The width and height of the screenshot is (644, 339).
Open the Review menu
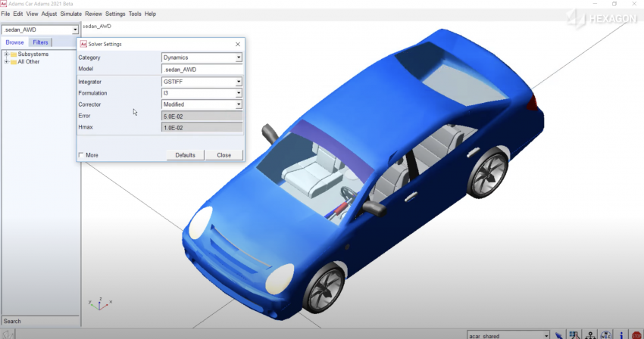coord(93,14)
